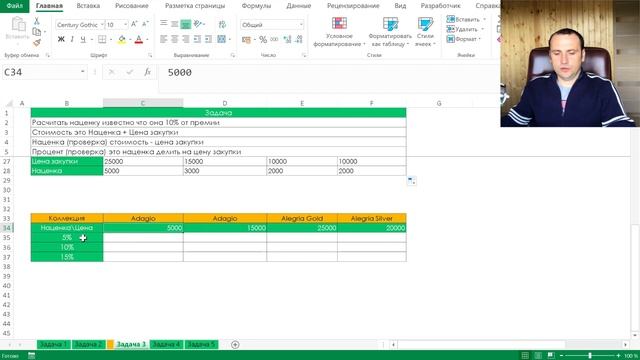Switch to the Рисование ribbon tab

131,6
